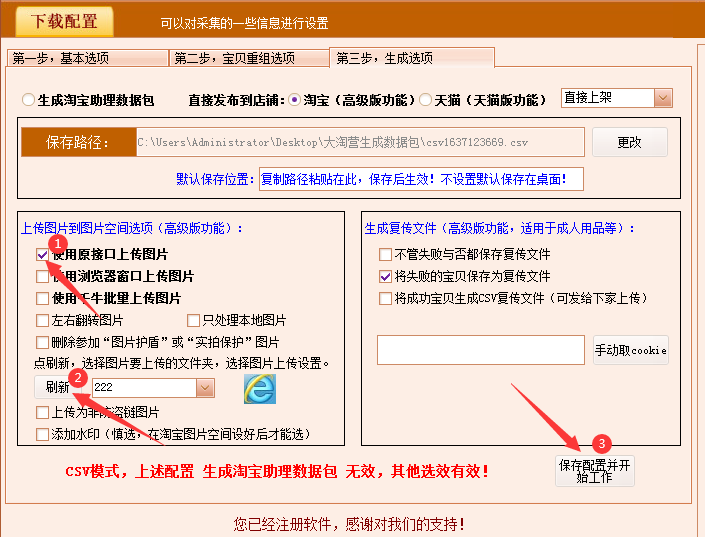Click 保存配置并开始工作 button
The image size is (705, 537).
[x=594, y=471]
